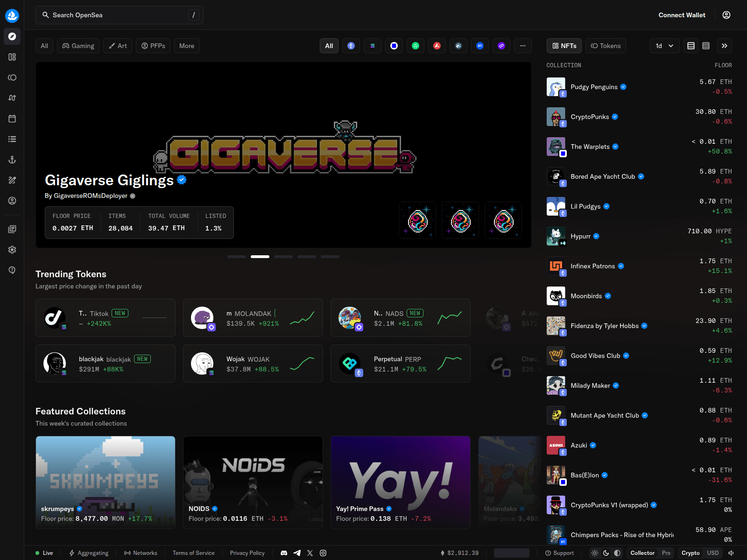This screenshot has height=560, width=747.
Task: Open the Settings gear icon in sidebar
Action: 12,250
